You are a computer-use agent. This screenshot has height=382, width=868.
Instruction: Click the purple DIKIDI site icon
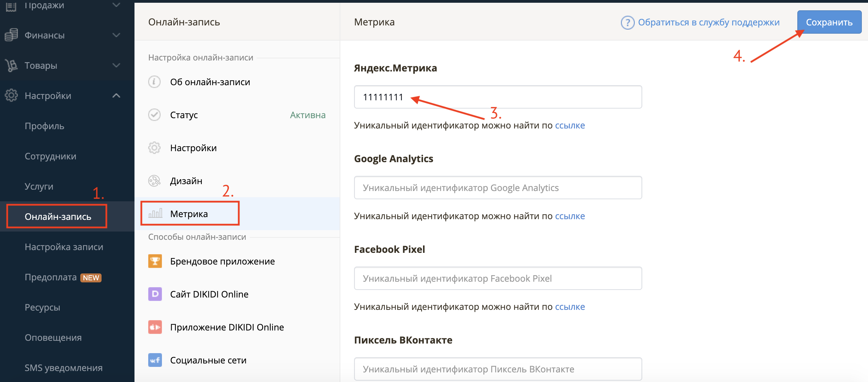(x=155, y=294)
